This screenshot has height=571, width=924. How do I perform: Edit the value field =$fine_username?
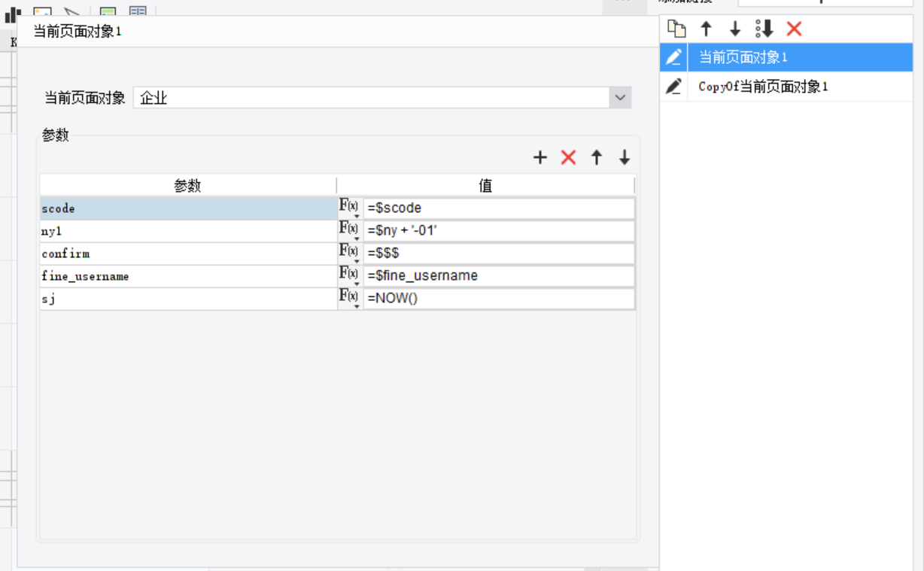coord(499,276)
